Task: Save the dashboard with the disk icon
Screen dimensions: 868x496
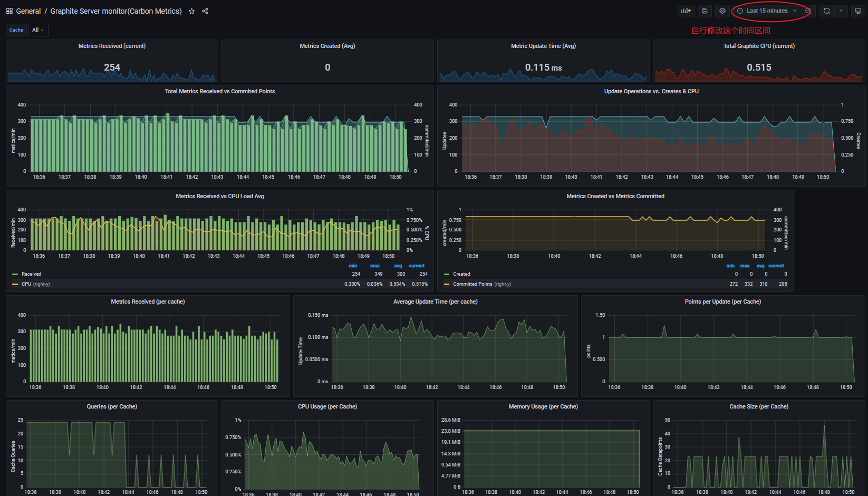Action: 705,11
